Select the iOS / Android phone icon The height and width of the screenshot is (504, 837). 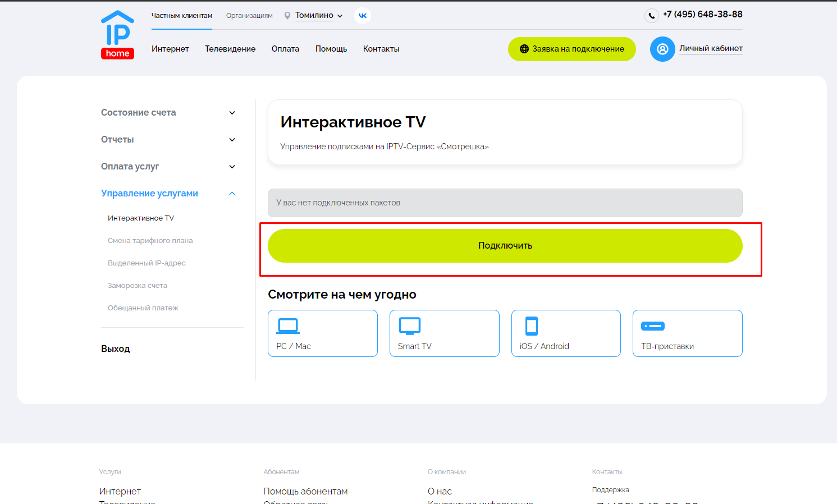(x=531, y=326)
